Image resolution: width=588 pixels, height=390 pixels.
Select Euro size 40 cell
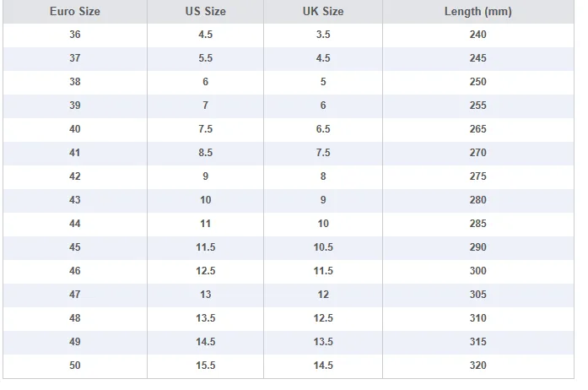pos(75,129)
